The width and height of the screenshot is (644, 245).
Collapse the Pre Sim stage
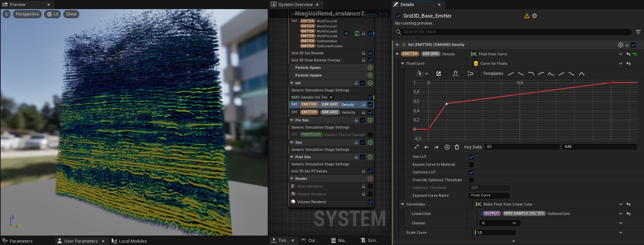(x=292, y=120)
